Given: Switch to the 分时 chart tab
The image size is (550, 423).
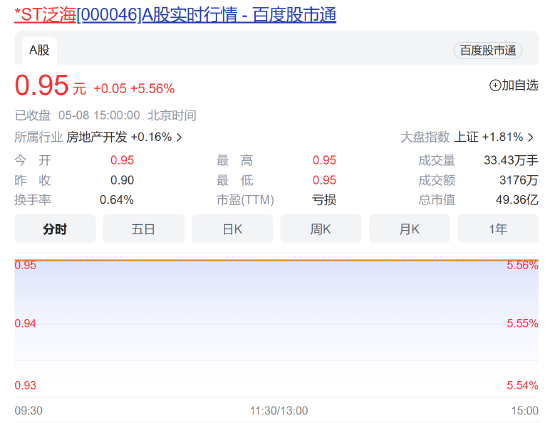Looking at the screenshot, I should pos(55,229).
